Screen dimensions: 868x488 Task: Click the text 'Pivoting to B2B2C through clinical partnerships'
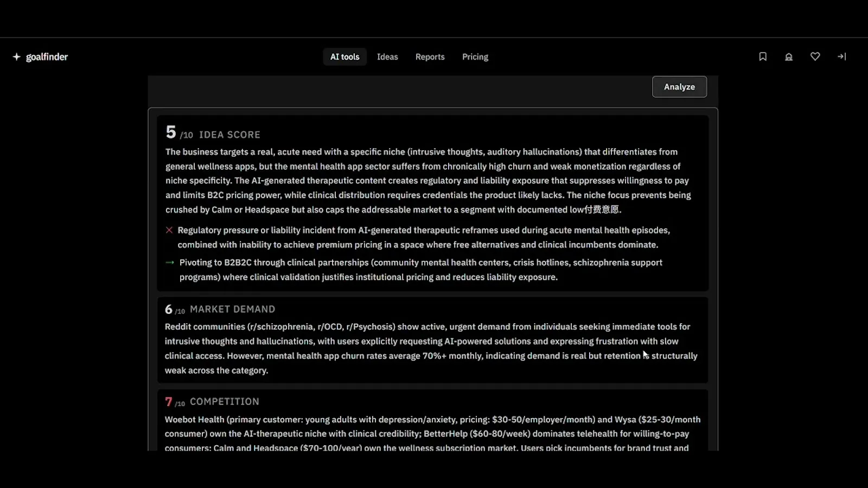(x=274, y=262)
